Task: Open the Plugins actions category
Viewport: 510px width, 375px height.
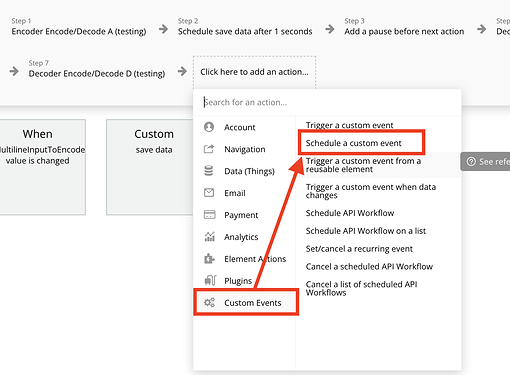Action: [x=244, y=281]
